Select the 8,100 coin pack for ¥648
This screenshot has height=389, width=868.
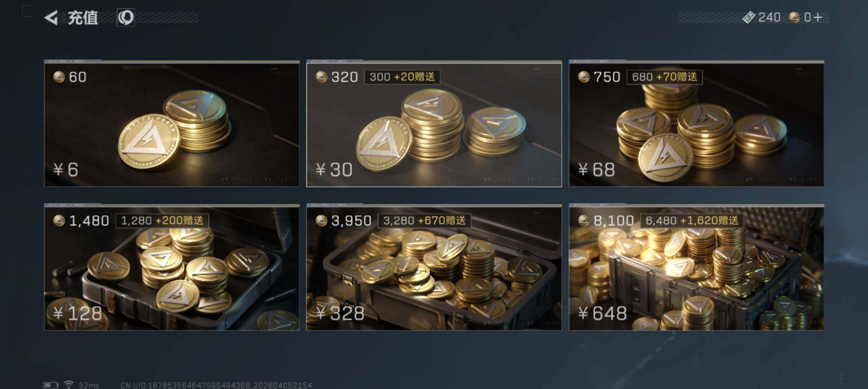tap(696, 267)
